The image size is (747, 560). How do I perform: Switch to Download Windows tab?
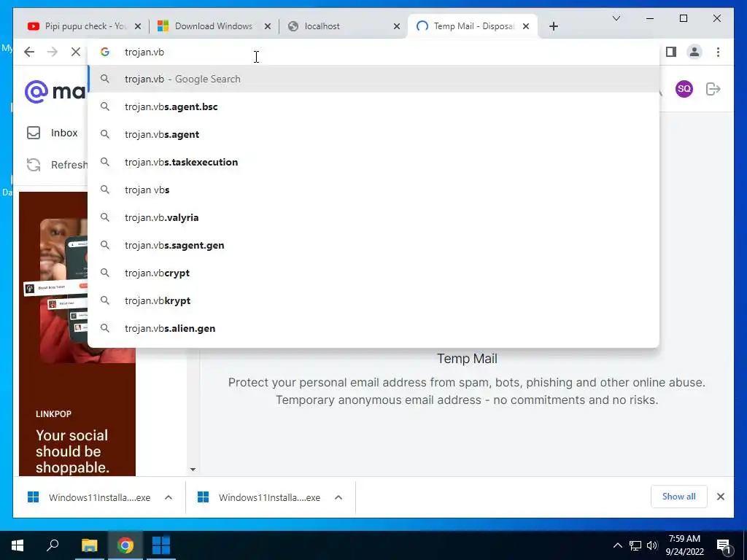coord(214,26)
